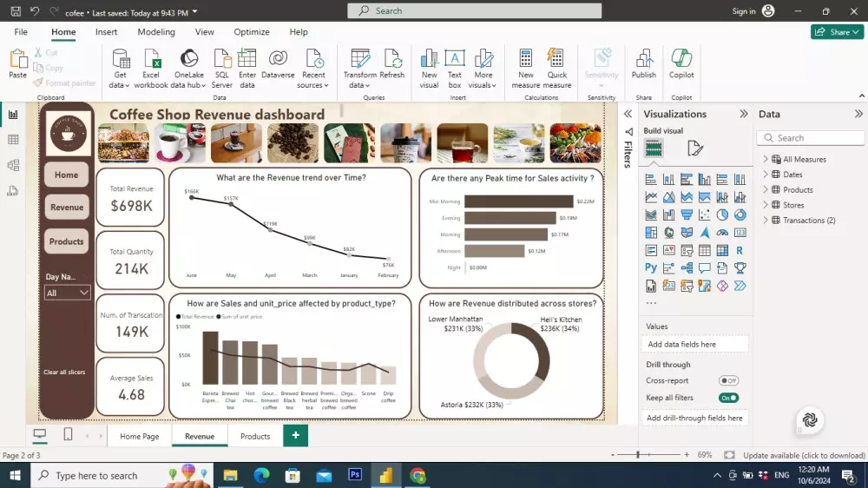Toggle Cross-report drill through switch
Image resolution: width=868 pixels, height=488 pixels.
pos(728,380)
